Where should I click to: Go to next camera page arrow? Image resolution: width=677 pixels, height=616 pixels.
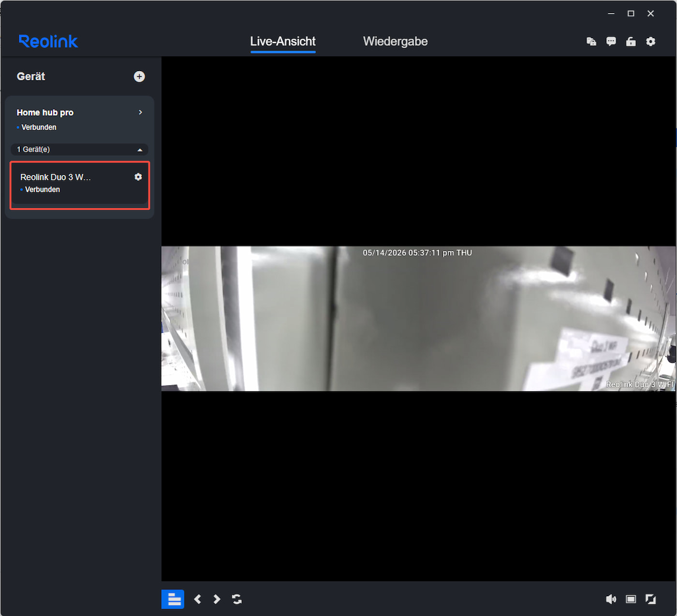tap(217, 599)
